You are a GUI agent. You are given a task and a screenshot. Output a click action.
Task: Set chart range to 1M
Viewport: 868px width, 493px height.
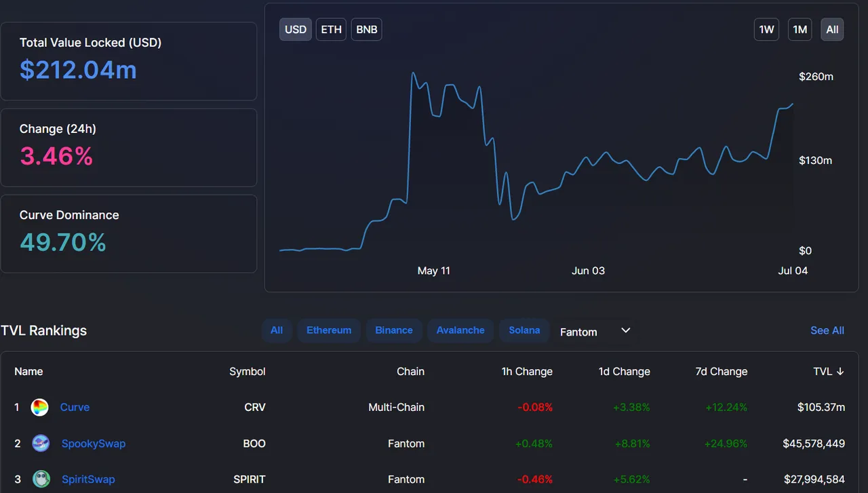(x=800, y=30)
